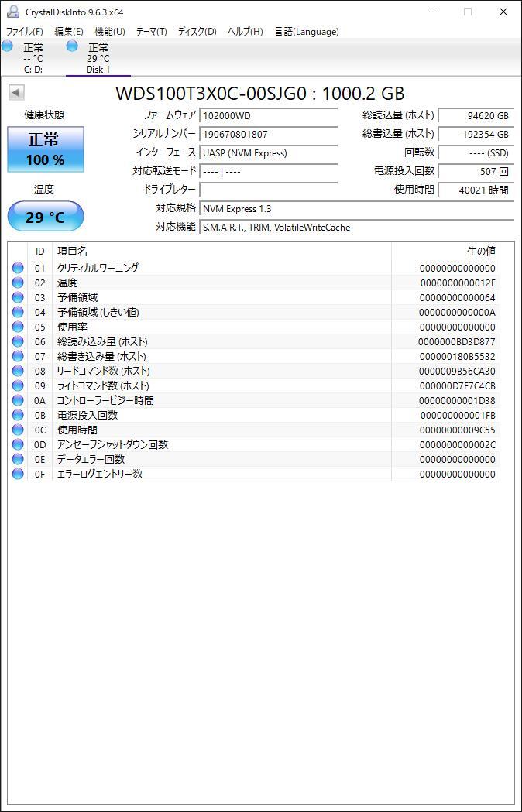The image size is (522, 812).
Task: Click the Disk 1 status orb icon
Action: point(72,46)
